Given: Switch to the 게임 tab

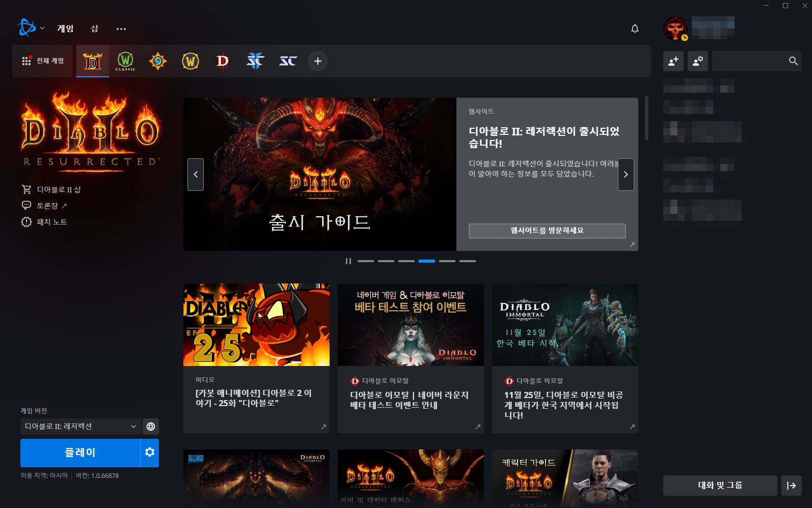Looking at the screenshot, I should pyautogui.click(x=65, y=29).
